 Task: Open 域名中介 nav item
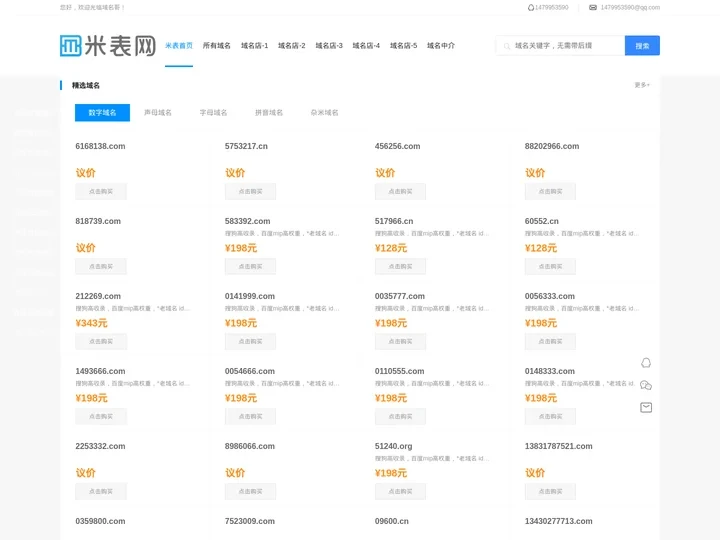[441, 45]
